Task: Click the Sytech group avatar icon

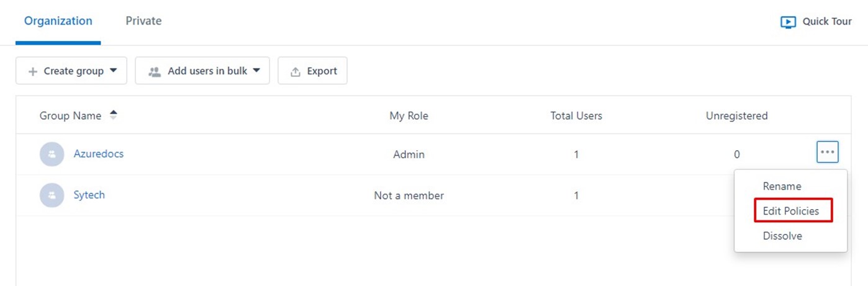Action: click(x=52, y=195)
